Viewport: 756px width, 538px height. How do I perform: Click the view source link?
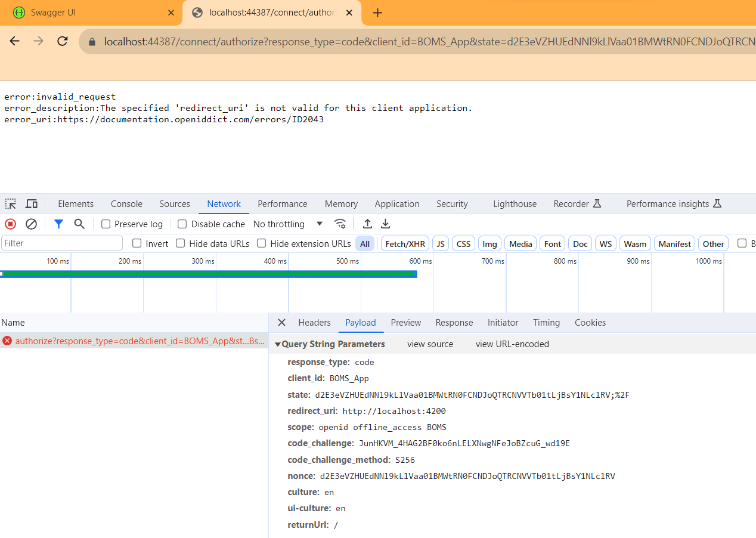pos(430,344)
